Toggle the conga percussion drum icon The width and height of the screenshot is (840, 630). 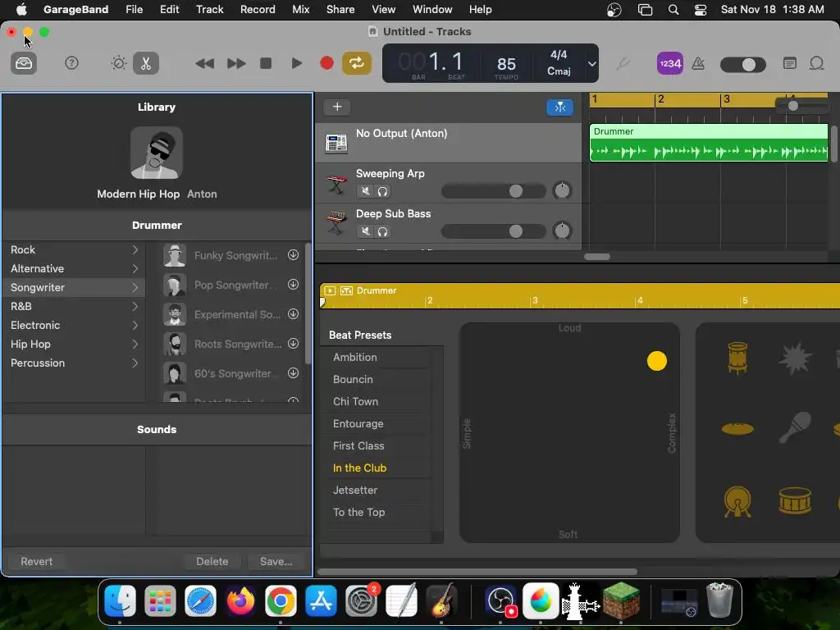[737, 358]
